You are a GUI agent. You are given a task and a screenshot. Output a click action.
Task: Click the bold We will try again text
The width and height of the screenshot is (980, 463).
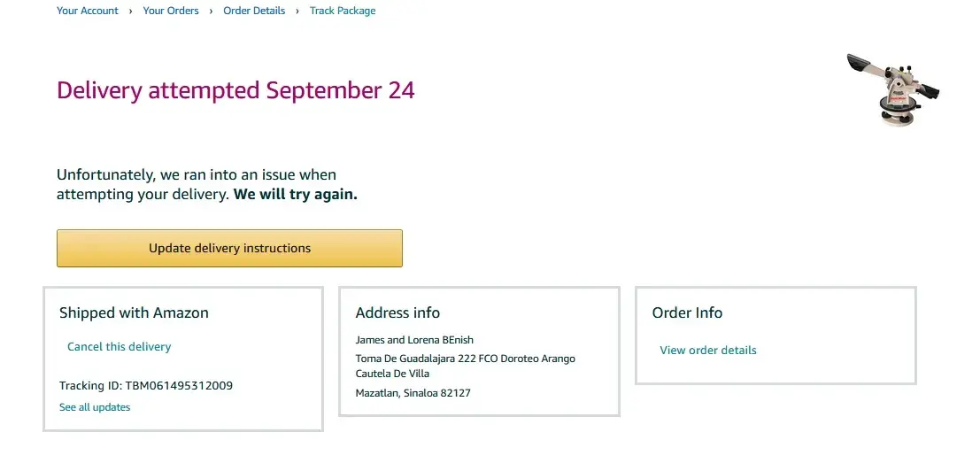(296, 194)
